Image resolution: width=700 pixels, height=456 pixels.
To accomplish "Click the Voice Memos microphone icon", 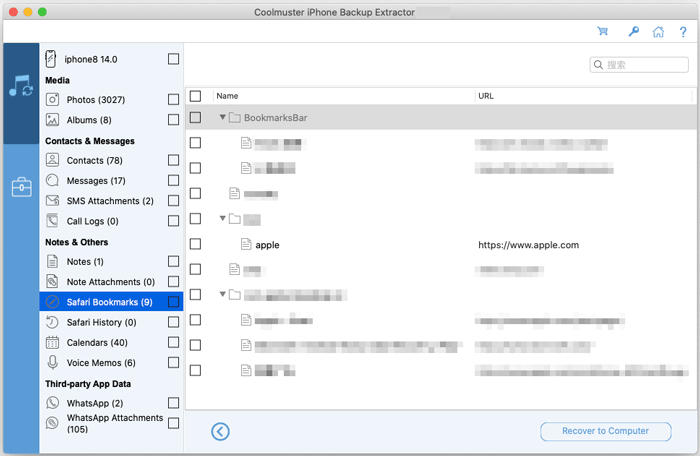I will pos(53,363).
